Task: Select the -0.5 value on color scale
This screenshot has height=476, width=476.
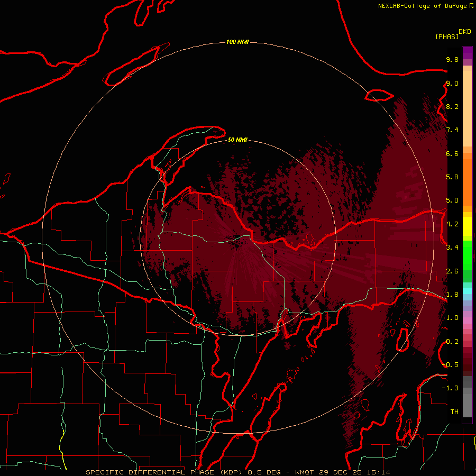Action: point(451,365)
